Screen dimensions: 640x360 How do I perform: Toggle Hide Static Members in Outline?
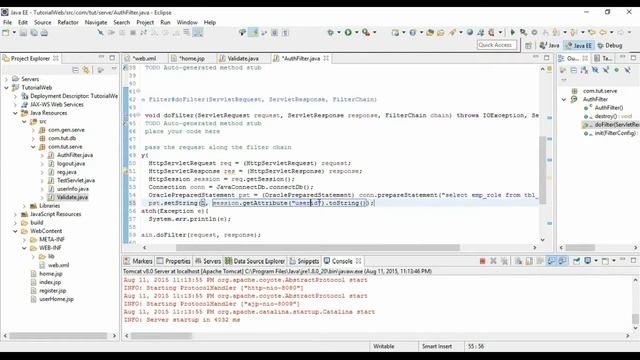(606, 70)
